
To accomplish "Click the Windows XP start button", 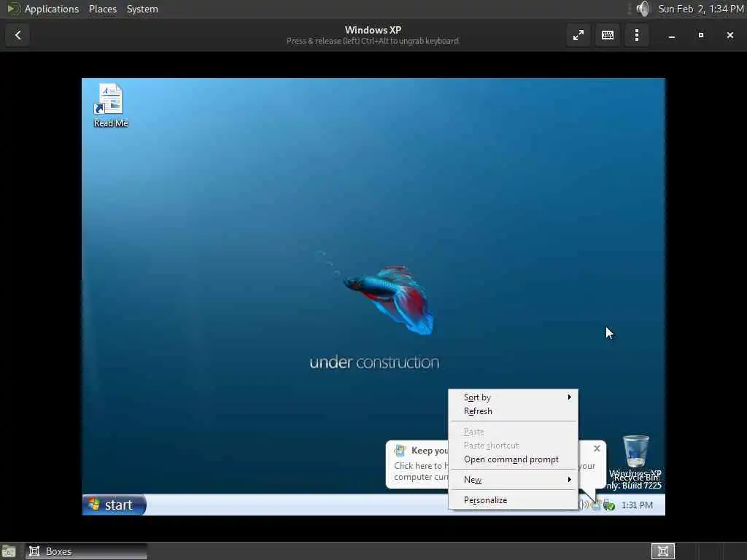I will point(114,505).
